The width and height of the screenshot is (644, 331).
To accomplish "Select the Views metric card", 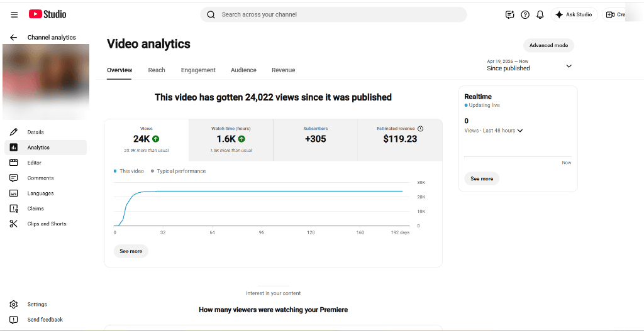I will click(147, 140).
